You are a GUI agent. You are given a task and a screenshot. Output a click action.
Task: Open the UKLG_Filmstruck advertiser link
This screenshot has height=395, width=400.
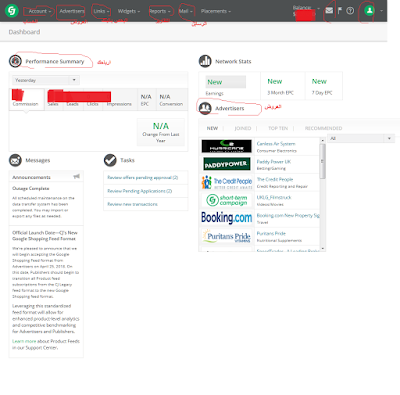(x=274, y=197)
